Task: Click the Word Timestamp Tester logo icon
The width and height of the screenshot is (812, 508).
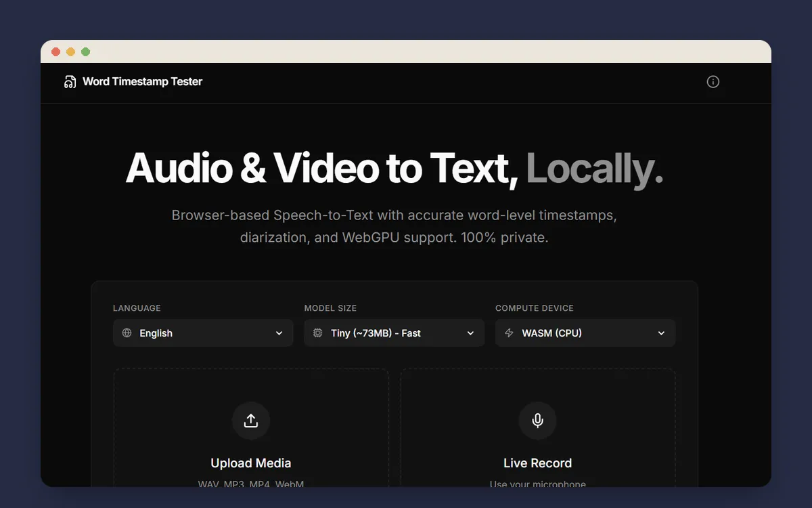Action: (70, 82)
